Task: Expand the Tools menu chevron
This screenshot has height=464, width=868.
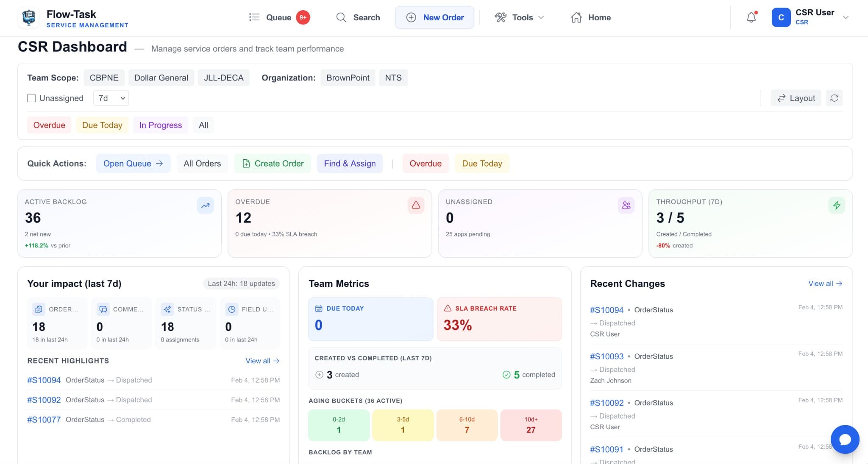Action: coord(541,17)
